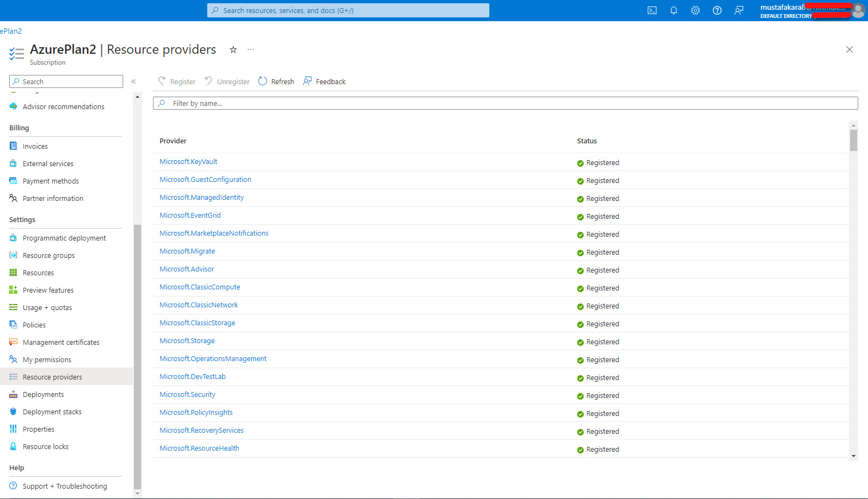Close the Resource providers blade
Image resolution: width=868 pixels, height=499 pixels.
(850, 49)
